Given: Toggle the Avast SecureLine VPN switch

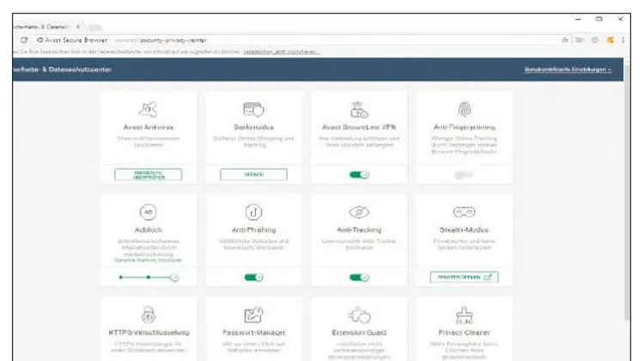Looking at the screenshot, I should tap(359, 175).
